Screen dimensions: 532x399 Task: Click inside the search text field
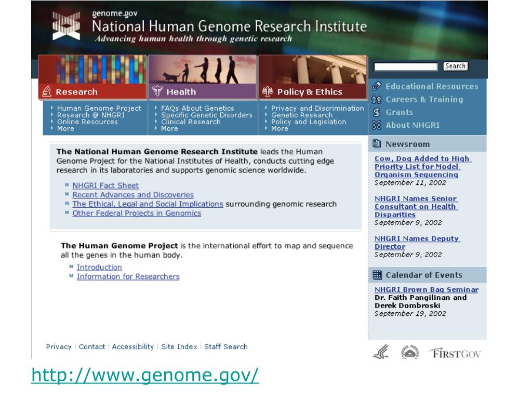pyautogui.click(x=406, y=66)
